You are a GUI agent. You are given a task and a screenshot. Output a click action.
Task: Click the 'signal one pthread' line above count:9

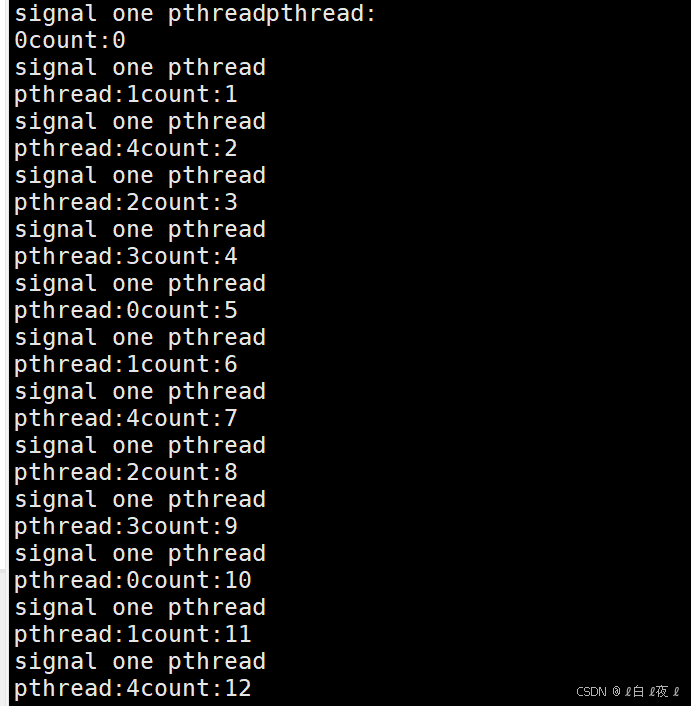click(x=140, y=501)
